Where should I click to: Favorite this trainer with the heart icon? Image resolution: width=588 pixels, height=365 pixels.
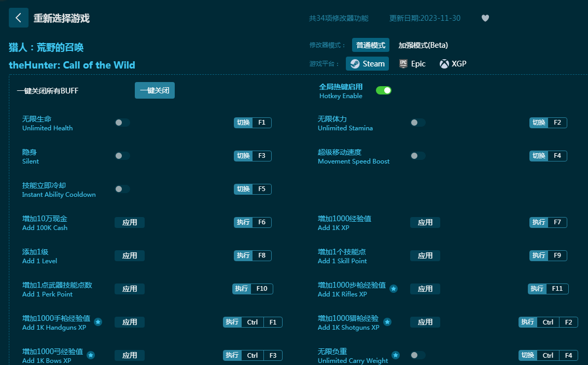[485, 18]
